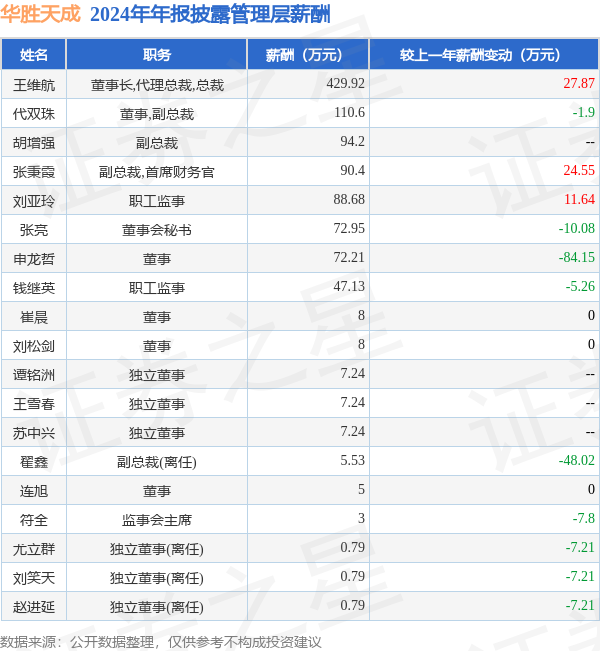This screenshot has width=600, height=651.
Task: Select the name 钱继英
Action: coord(34,288)
